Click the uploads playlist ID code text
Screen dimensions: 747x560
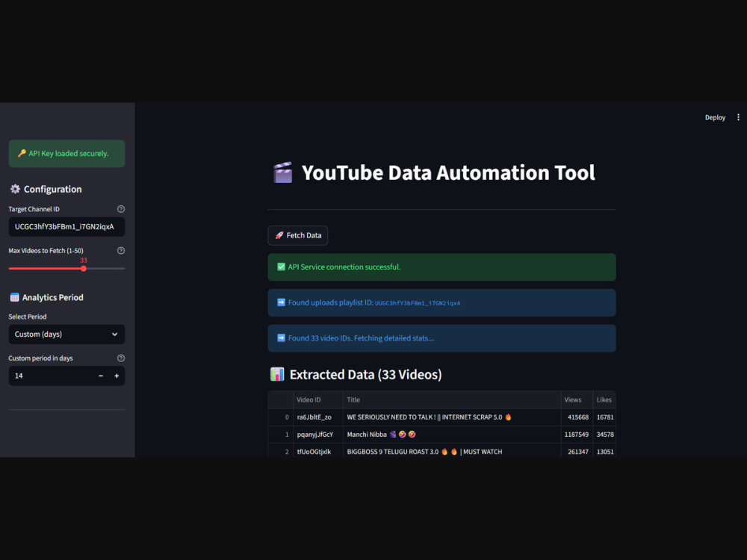(x=418, y=303)
